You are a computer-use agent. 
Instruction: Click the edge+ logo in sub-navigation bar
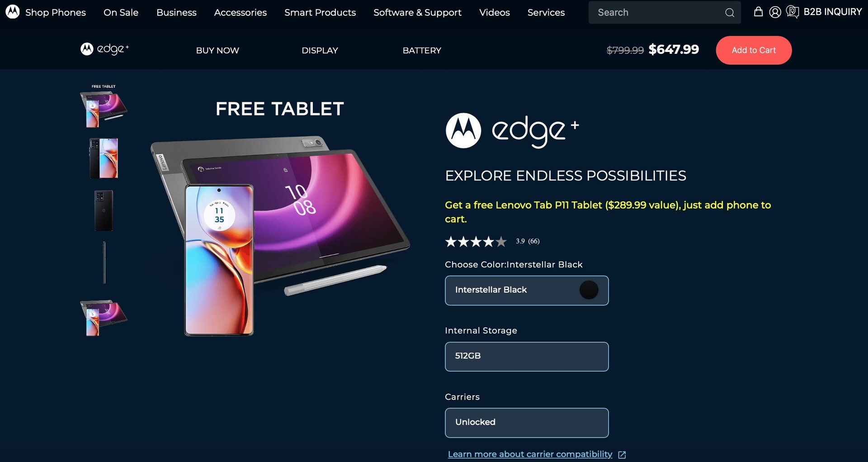[104, 49]
